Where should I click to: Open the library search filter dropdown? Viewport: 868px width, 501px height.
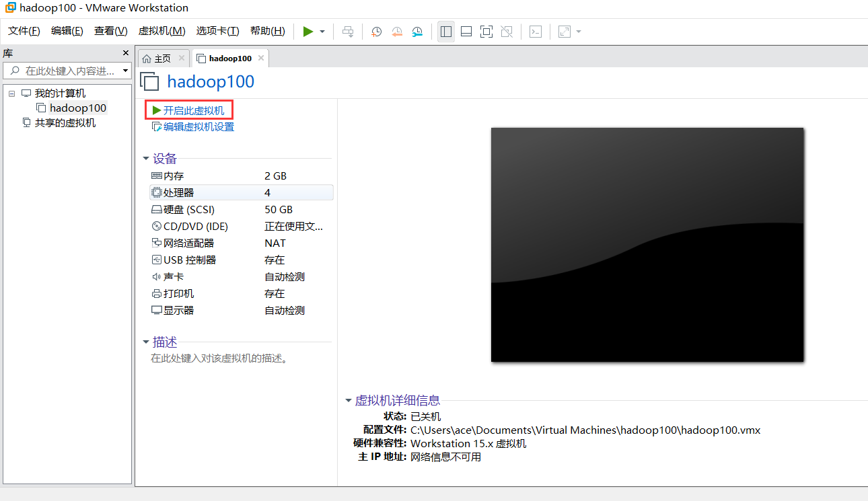[x=125, y=71]
